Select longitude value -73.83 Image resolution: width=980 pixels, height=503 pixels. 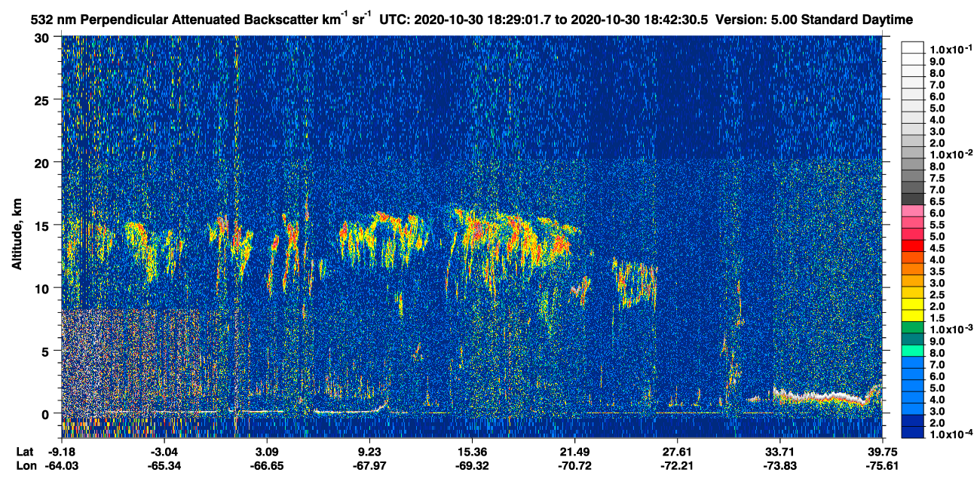(x=779, y=465)
